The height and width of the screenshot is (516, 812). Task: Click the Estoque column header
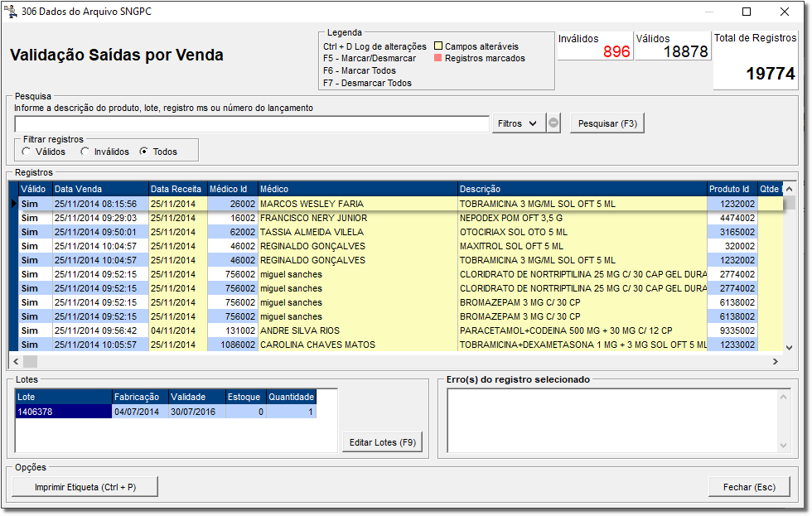tap(246, 397)
